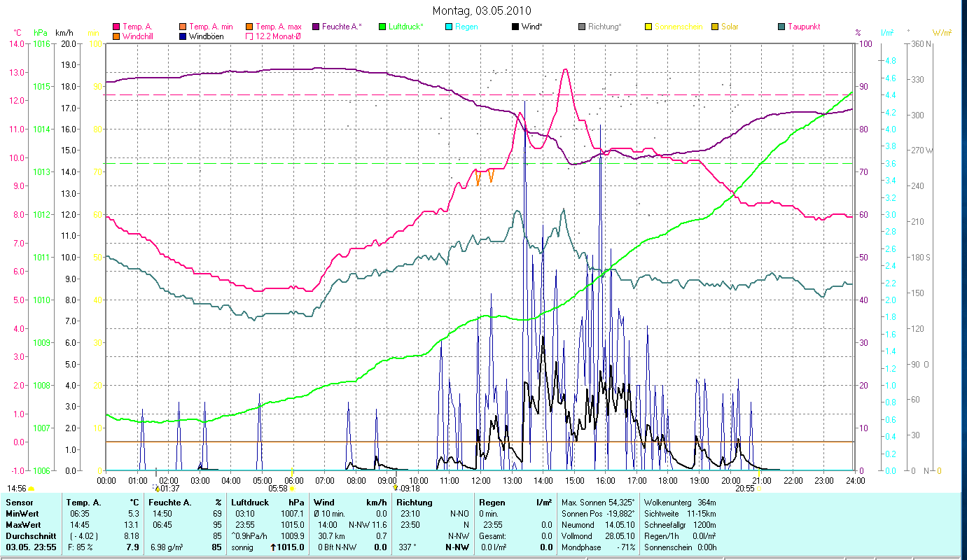
Task: Click the black Wind* legend swatch
Action: pos(515,27)
